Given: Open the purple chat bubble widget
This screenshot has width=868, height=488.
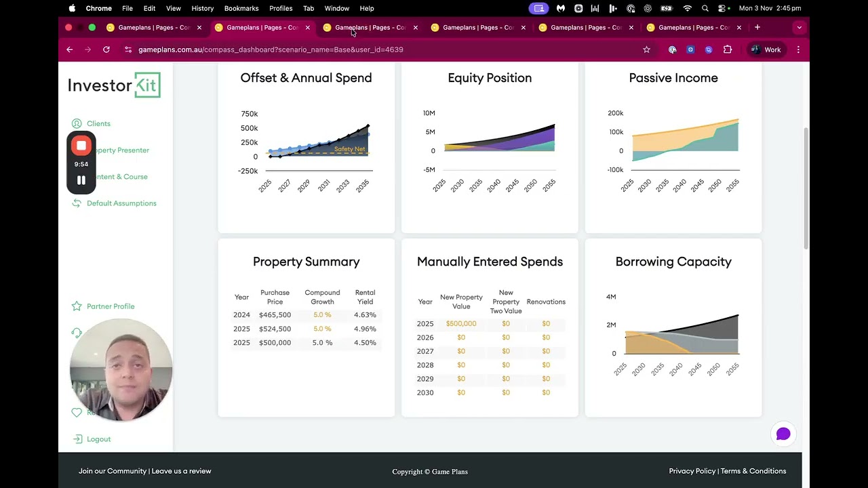Looking at the screenshot, I should click(783, 434).
